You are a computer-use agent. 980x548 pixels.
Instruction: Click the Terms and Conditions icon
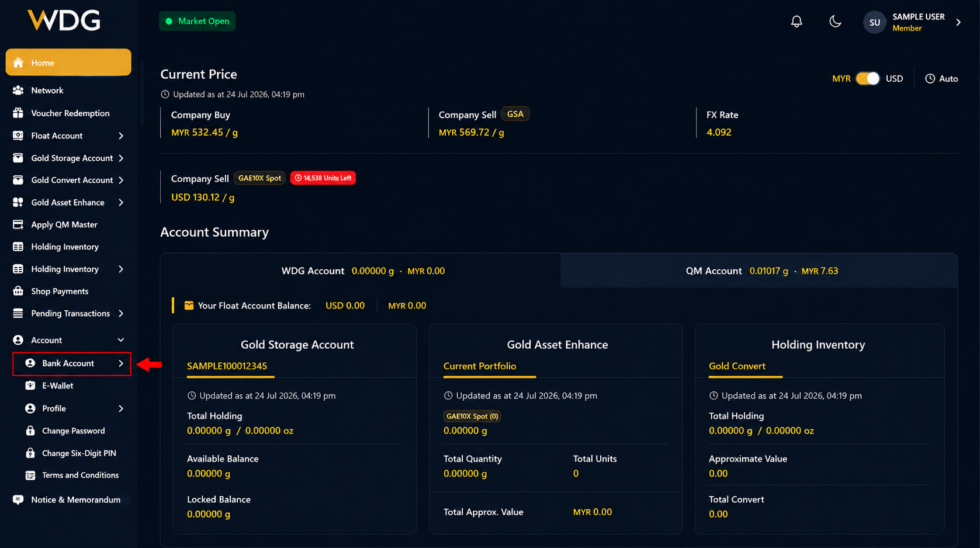tap(30, 475)
